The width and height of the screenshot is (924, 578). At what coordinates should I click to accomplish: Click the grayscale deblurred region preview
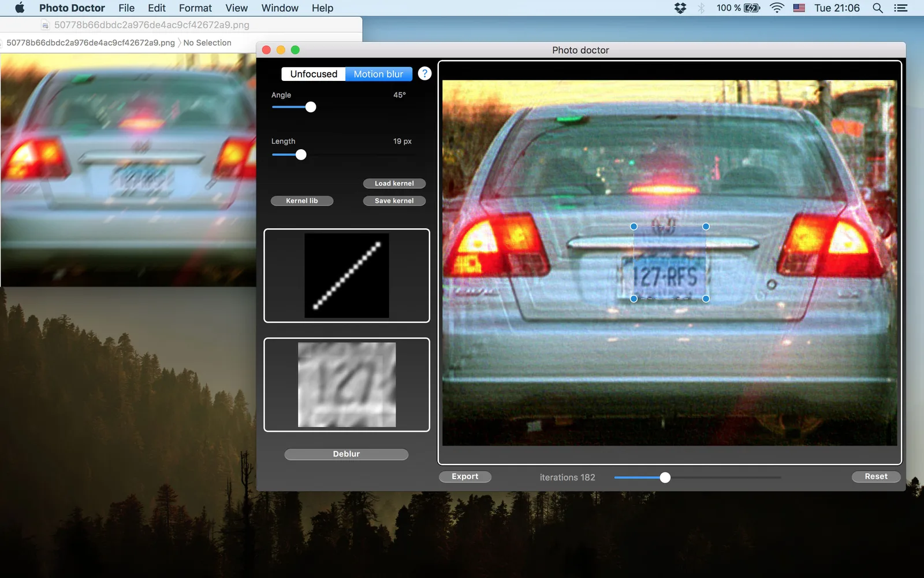click(347, 385)
